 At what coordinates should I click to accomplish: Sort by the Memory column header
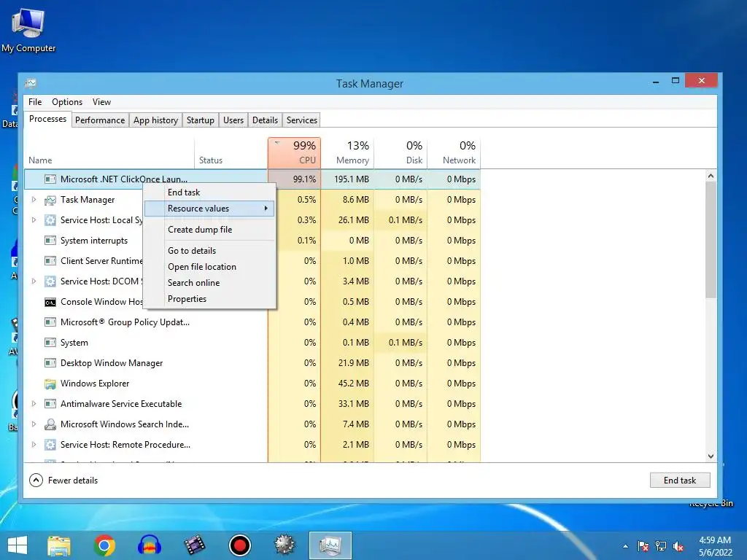tap(348, 153)
